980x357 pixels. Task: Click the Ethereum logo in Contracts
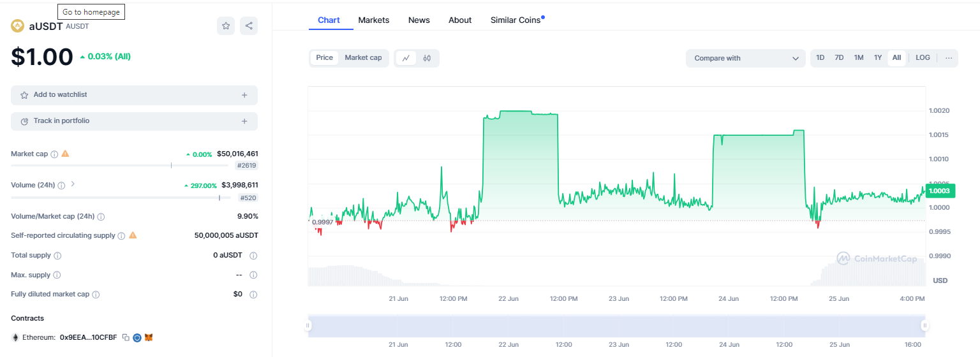tap(15, 337)
